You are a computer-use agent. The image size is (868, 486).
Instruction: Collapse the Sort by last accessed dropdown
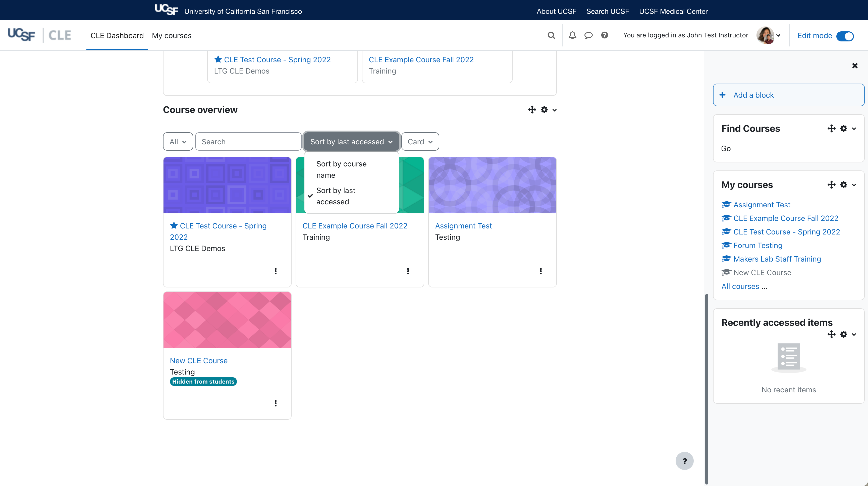pyautogui.click(x=351, y=142)
